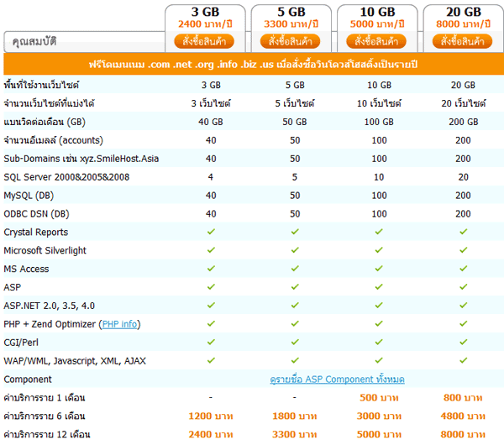Click MS Access checkmark for 20 GB plan
504x445 pixels.
(x=463, y=269)
